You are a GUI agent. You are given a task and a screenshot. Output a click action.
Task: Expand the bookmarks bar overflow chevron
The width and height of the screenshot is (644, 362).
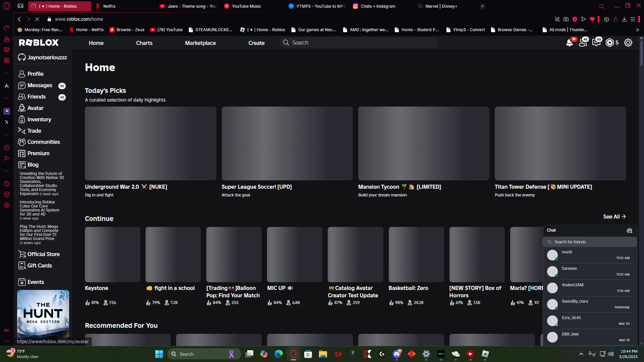tap(637, 30)
